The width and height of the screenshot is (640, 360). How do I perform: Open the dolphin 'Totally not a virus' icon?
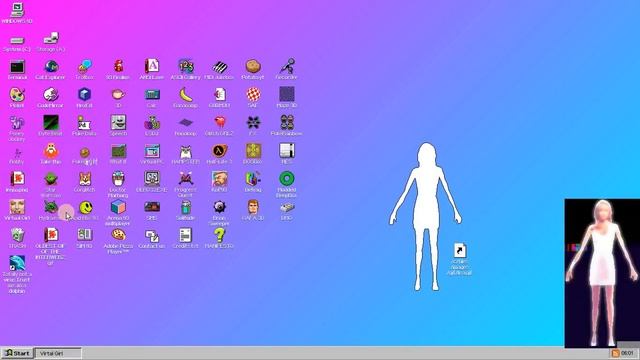[17, 263]
